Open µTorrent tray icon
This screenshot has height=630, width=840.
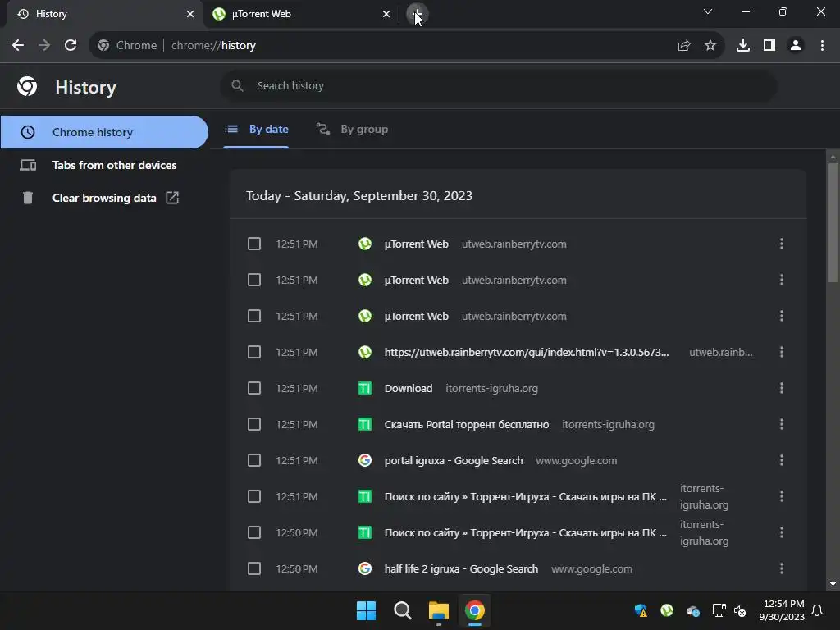pyautogui.click(x=666, y=610)
